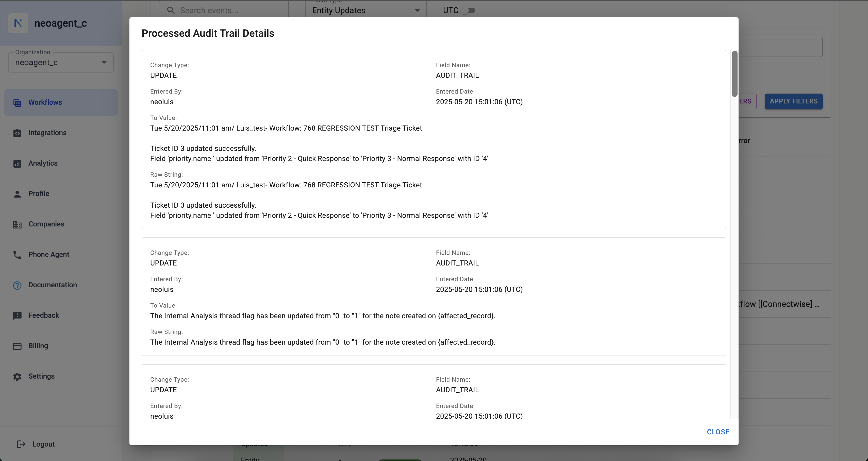The width and height of the screenshot is (868, 461).
Task: Select the Profile person icon
Action: click(x=17, y=194)
